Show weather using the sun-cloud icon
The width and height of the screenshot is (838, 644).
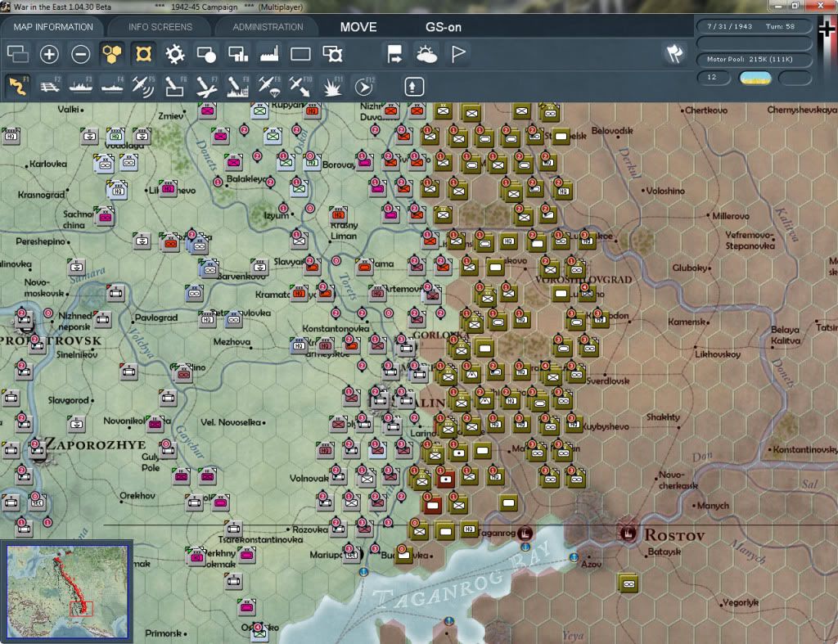426,54
